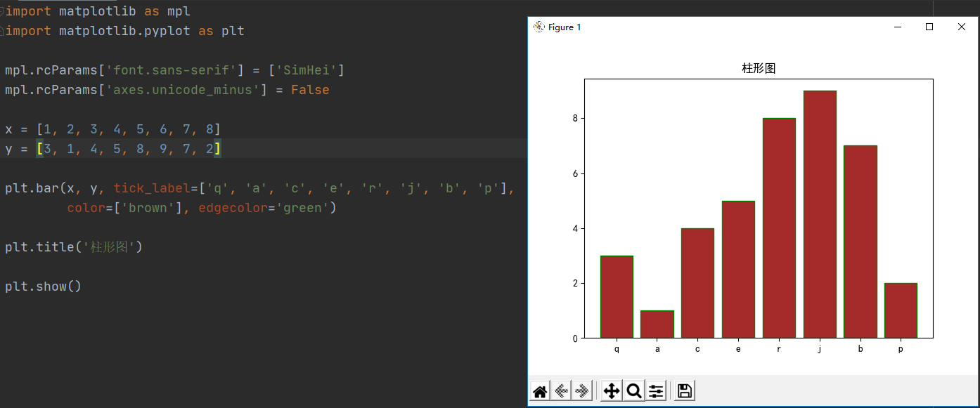Click the x-axis tick label q
This screenshot has width=980, height=408.
(617, 349)
